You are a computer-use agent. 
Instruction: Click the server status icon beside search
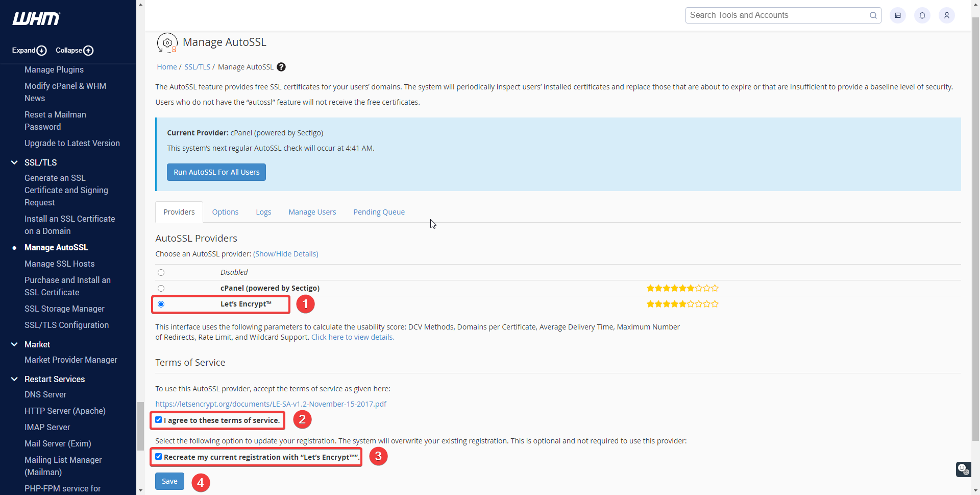pos(897,15)
